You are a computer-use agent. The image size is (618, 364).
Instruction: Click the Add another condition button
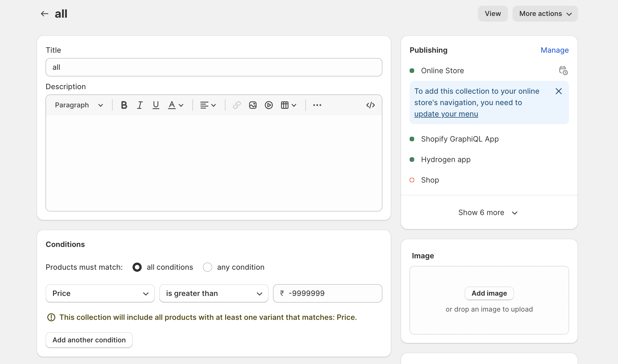[89, 340]
